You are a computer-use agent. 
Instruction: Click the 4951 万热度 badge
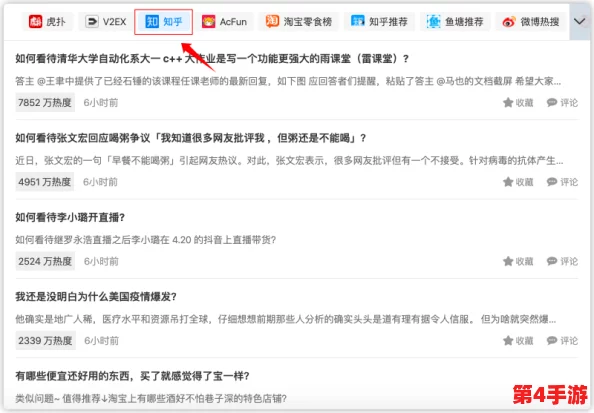coord(45,182)
